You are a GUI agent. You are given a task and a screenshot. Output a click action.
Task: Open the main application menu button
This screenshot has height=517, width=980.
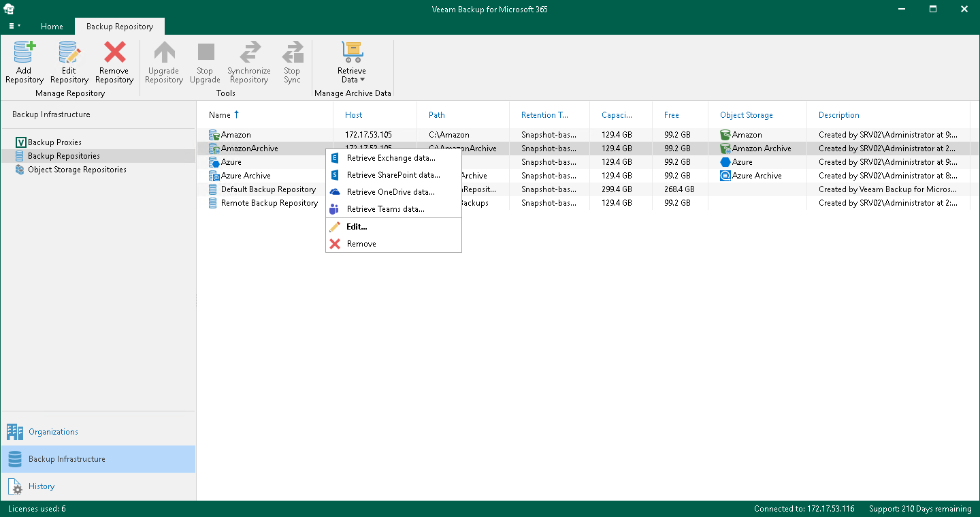tap(14, 26)
